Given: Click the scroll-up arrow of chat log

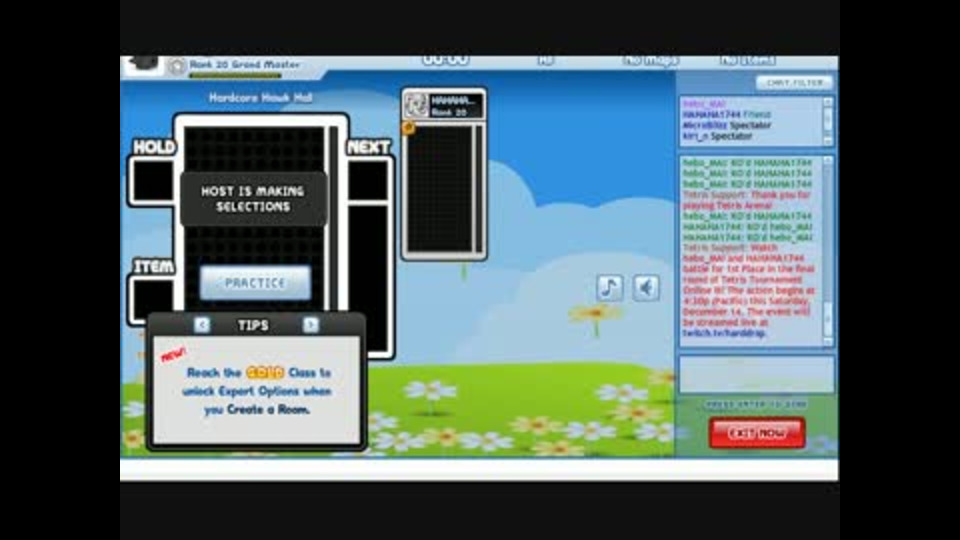Looking at the screenshot, I should point(828,161).
